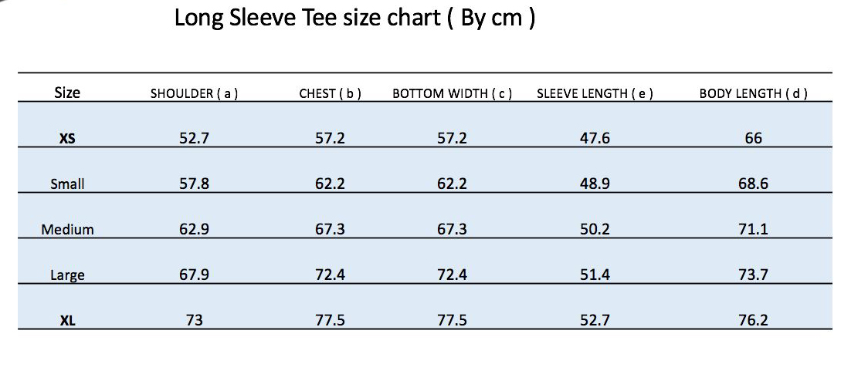The width and height of the screenshot is (868, 381).
Task: Select the XS sleeve length value 47.6
Action: click(595, 138)
